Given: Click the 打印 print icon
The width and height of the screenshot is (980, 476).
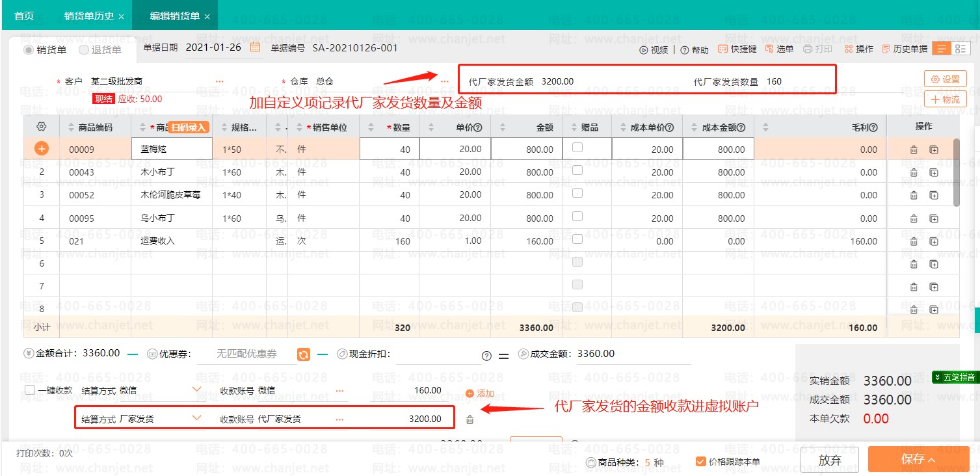Looking at the screenshot, I should click(807, 49).
